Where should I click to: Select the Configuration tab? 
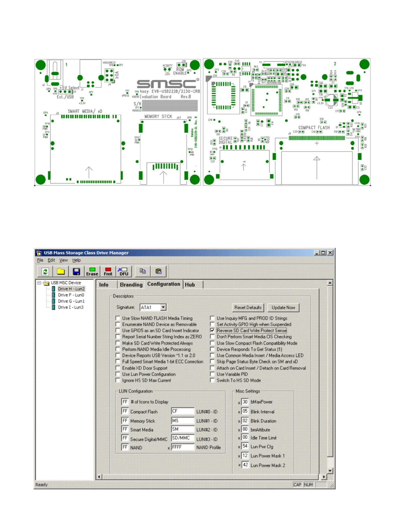tap(164, 284)
